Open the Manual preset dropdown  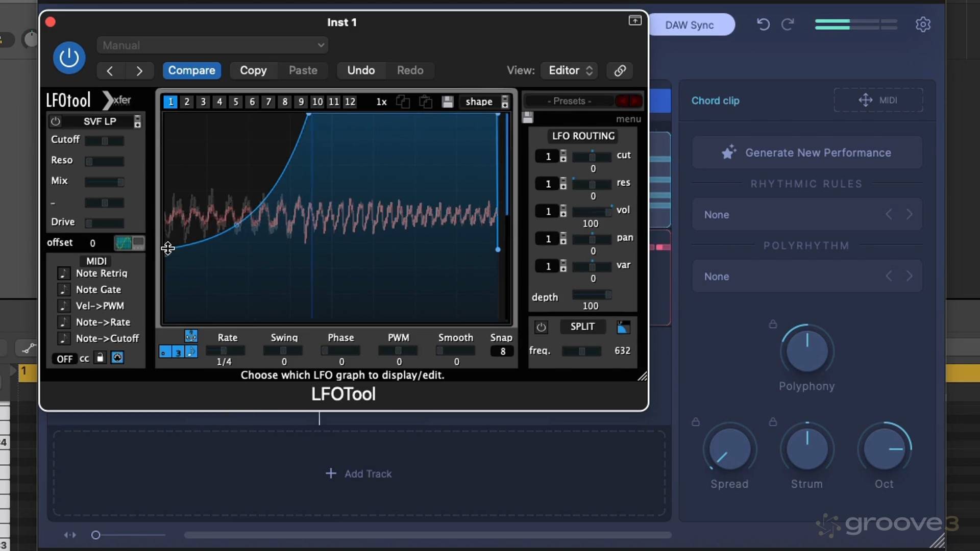(212, 45)
